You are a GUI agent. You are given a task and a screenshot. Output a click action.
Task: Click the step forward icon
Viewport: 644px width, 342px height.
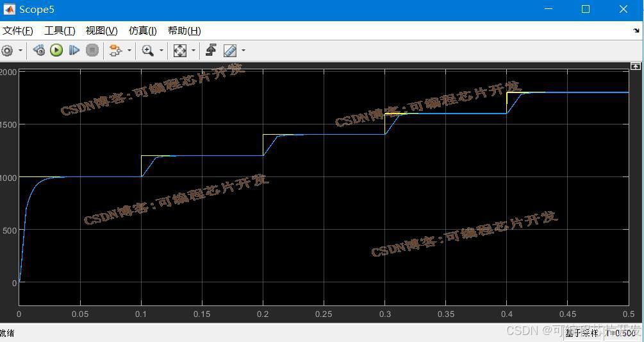point(74,51)
